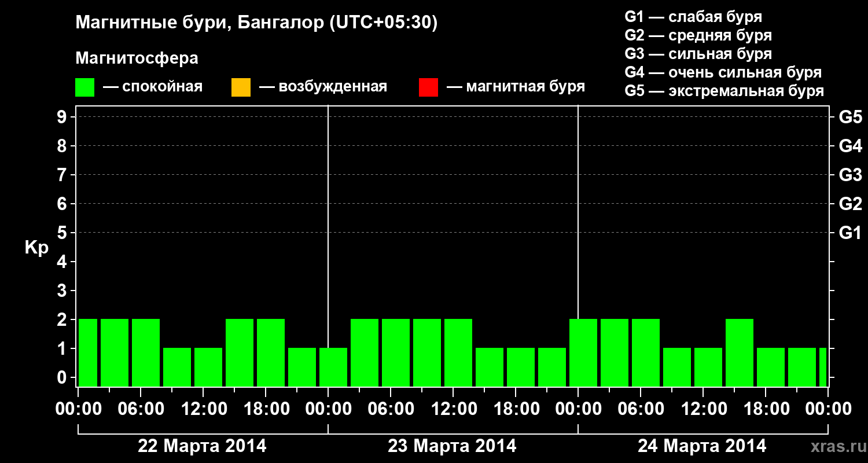This screenshot has height=463, width=868.
Task: Click the 'G4' label on right axis
Action: [x=851, y=146]
